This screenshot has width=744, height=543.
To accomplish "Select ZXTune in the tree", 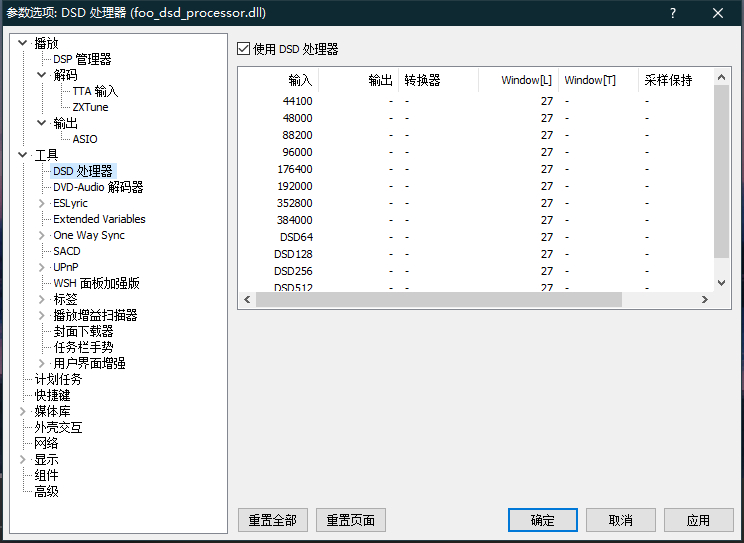I will pos(90,107).
